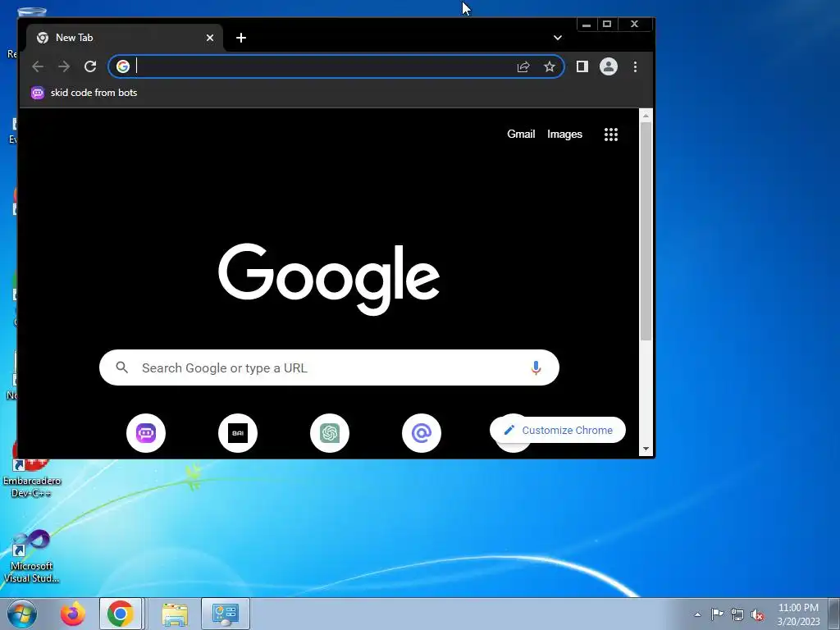Click the forward navigation arrow
This screenshot has height=630, width=840.
(x=64, y=66)
